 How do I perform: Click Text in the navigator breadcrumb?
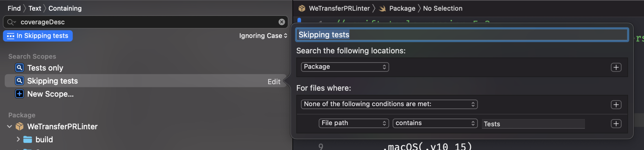pyautogui.click(x=35, y=9)
